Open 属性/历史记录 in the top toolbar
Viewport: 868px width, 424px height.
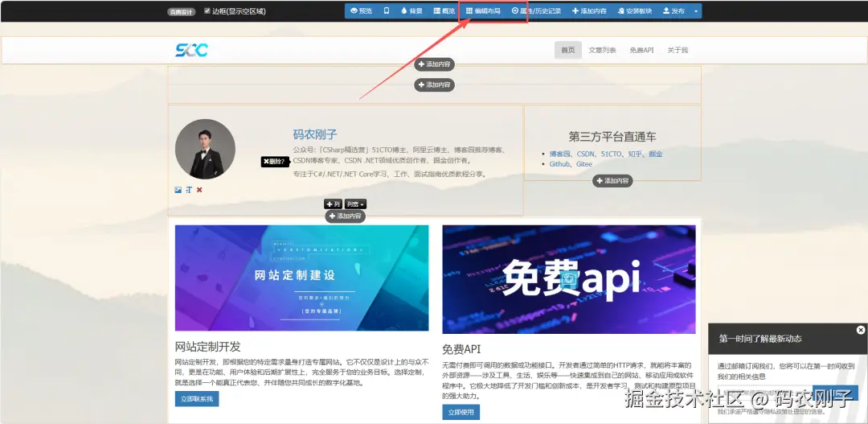[536, 11]
